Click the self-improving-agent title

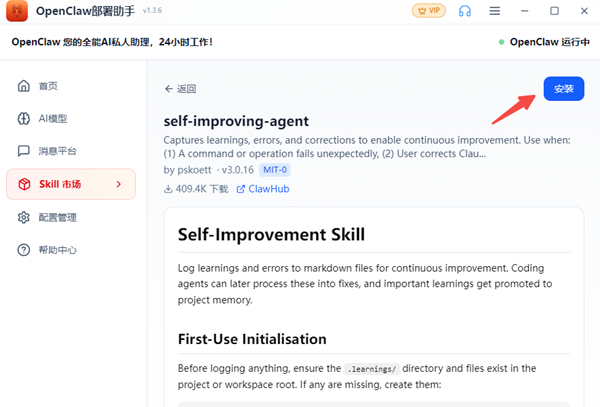tap(236, 121)
